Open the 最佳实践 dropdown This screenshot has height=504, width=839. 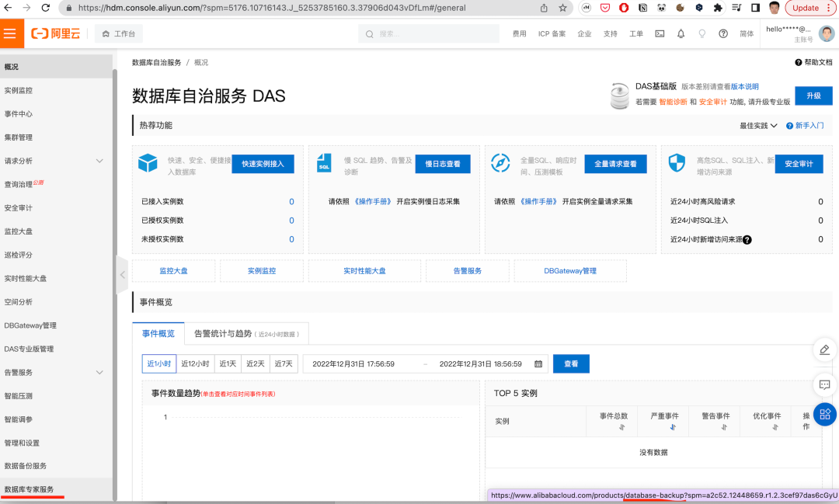(x=758, y=126)
